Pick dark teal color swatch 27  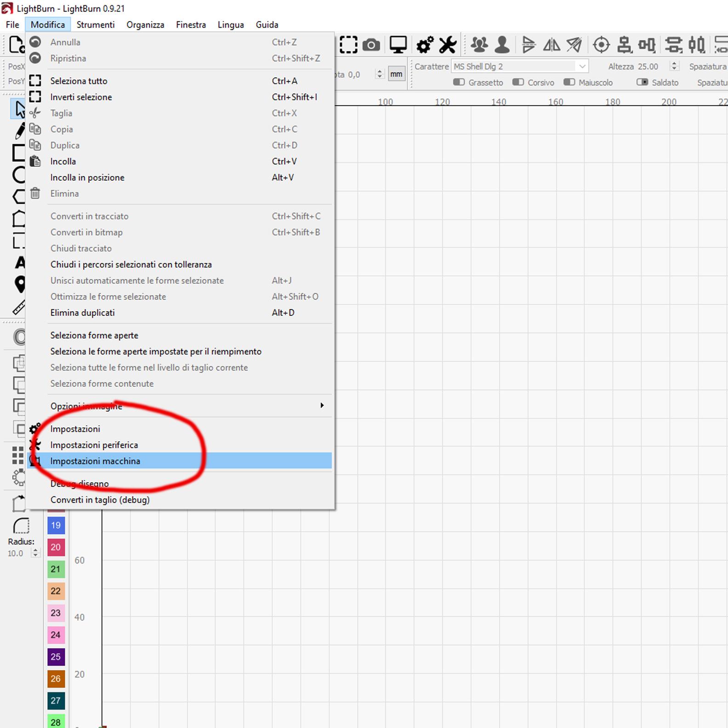pos(56,701)
